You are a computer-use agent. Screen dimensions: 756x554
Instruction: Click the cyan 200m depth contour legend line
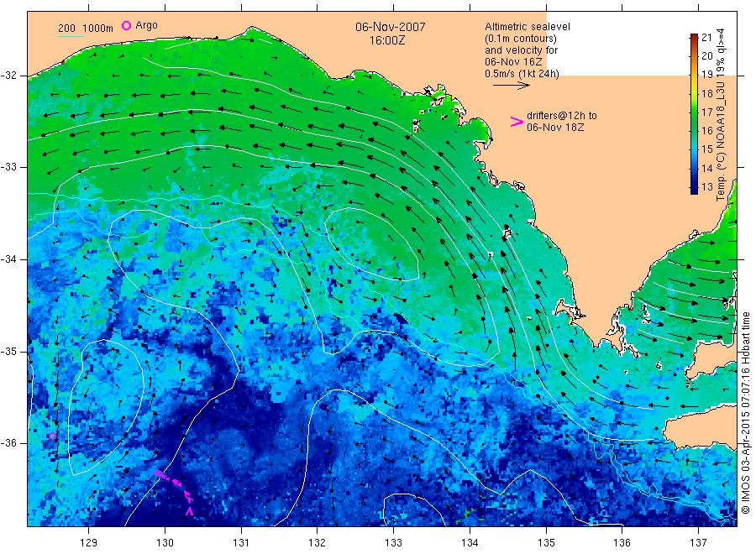coord(71,36)
